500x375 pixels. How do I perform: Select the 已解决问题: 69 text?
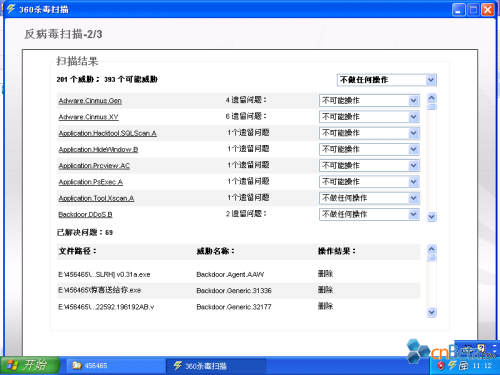(x=85, y=233)
